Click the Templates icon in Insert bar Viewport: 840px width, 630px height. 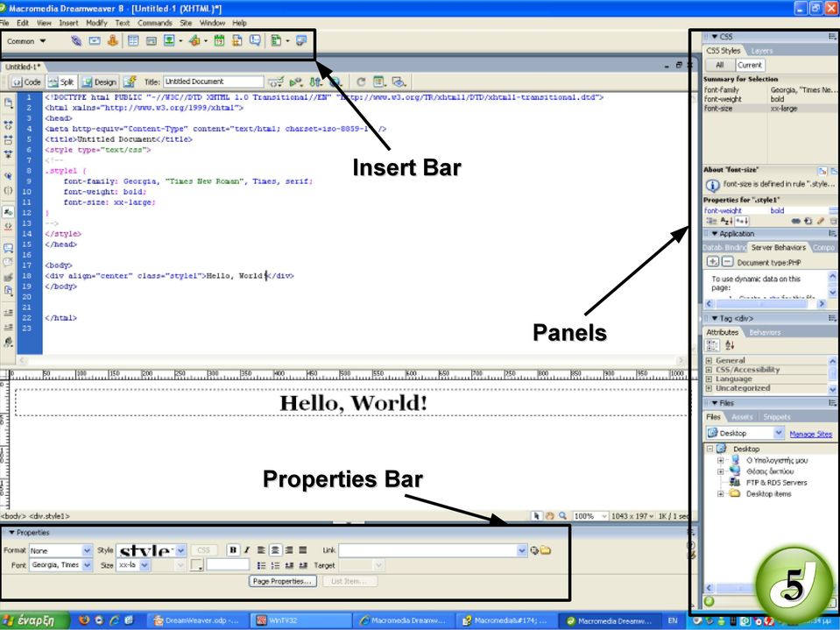point(276,40)
